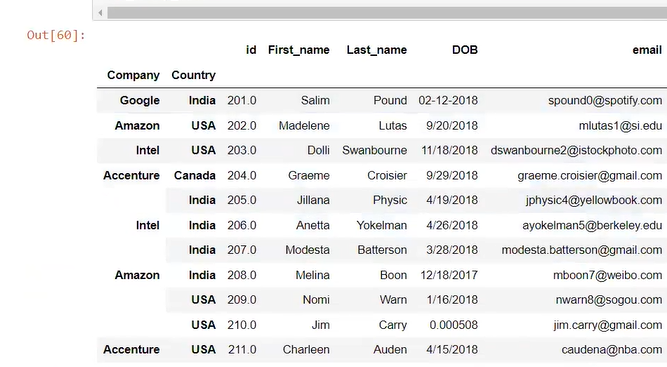
Task: Click the horizontal scrollbar track
Action: pos(387,13)
